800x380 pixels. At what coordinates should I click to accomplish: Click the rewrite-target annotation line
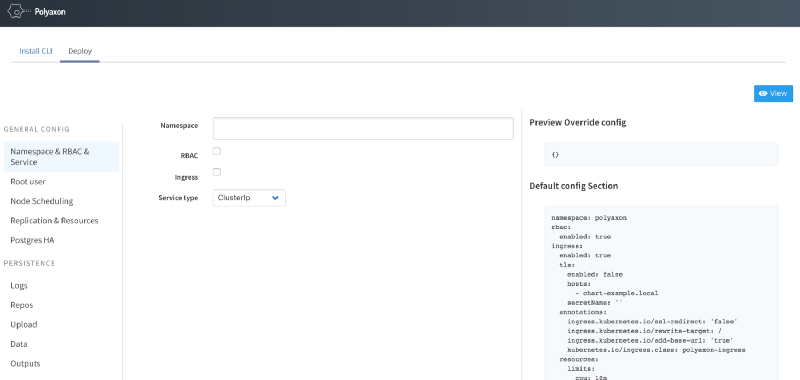[x=643, y=331]
